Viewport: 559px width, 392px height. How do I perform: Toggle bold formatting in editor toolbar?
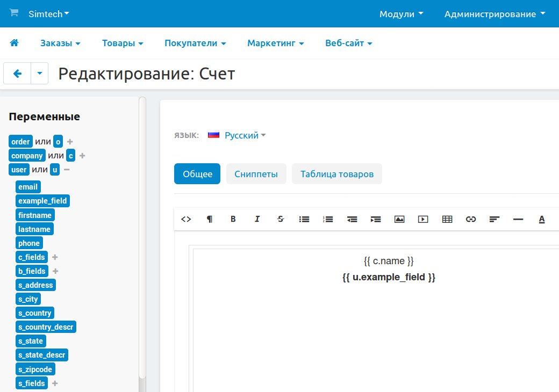233,219
